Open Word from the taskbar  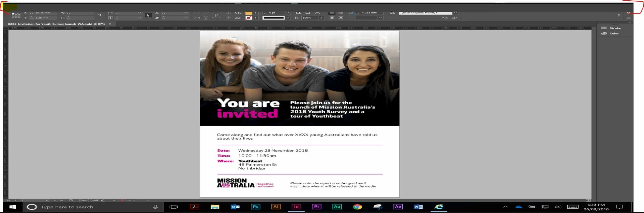(418, 207)
